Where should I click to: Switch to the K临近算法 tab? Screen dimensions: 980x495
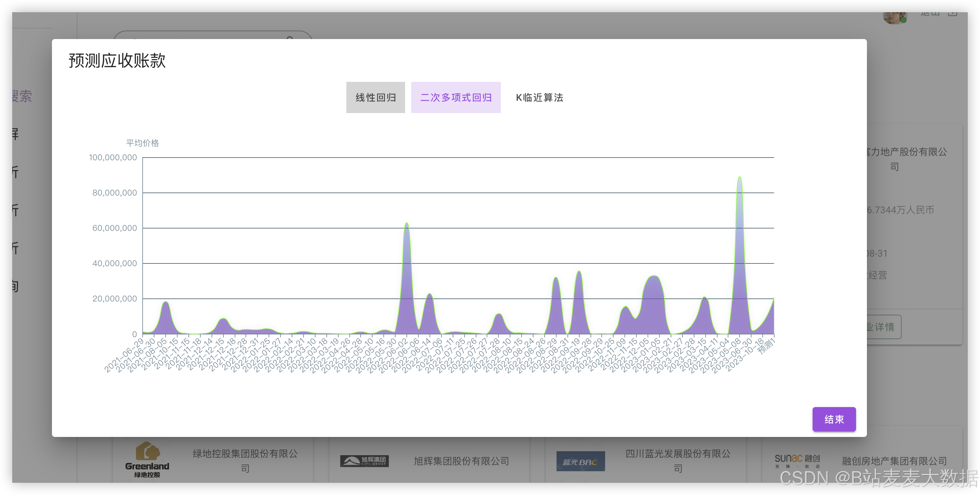[539, 97]
